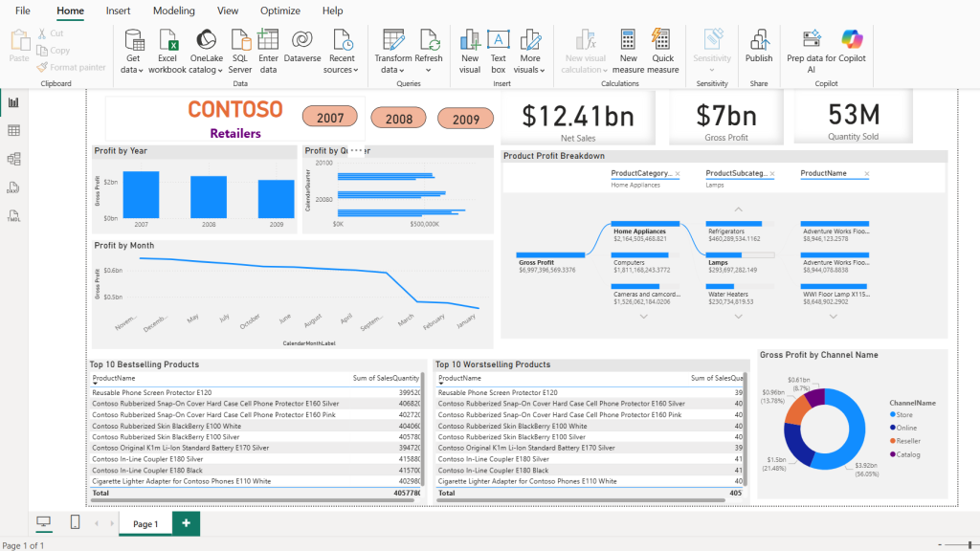This screenshot has height=551, width=980.
Task: Switch to Model view in left sidebar
Action: 13,159
